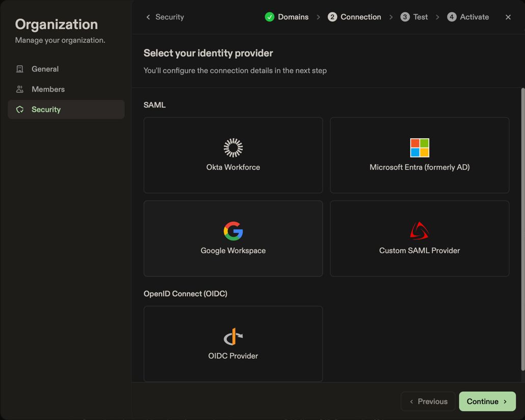Click the Organization sidebar title
Image resolution: width=525 pixels, height=420 pixels.
57,24
